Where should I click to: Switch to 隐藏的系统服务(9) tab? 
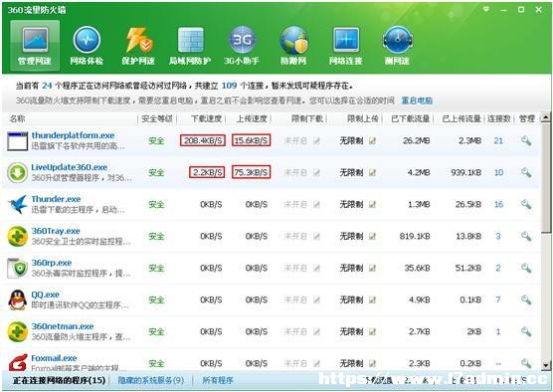click(151, 380)
